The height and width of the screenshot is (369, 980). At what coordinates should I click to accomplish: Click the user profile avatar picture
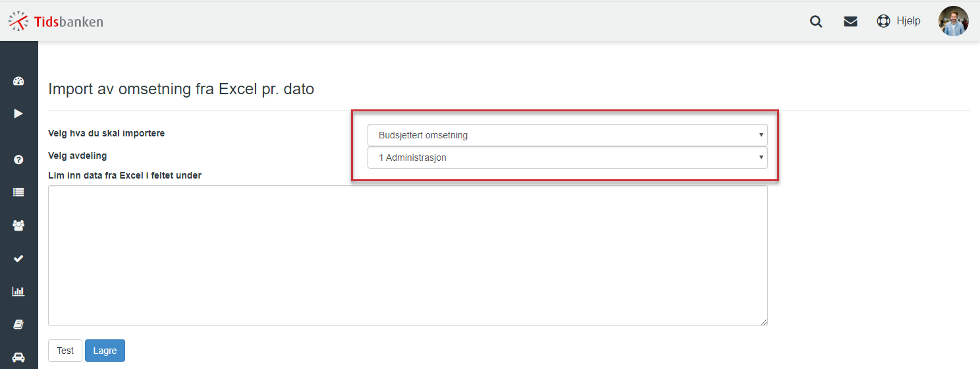(x=953, y=21)
